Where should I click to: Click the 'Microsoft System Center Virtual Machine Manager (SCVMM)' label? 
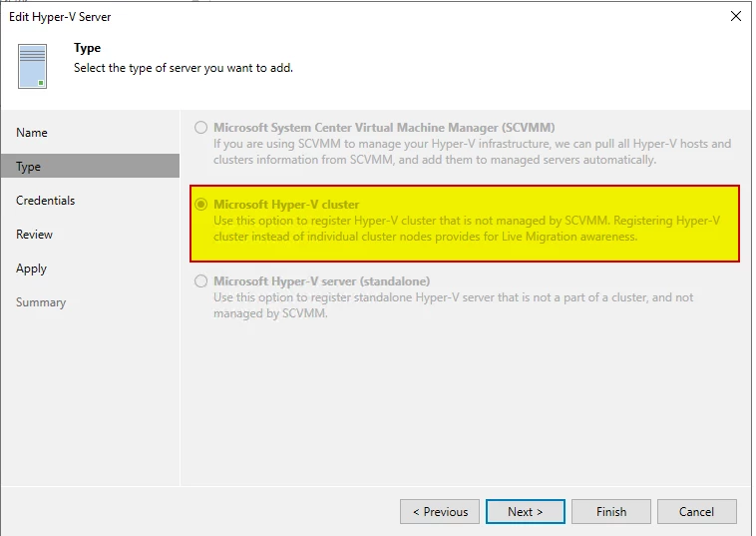click(384, 128)
